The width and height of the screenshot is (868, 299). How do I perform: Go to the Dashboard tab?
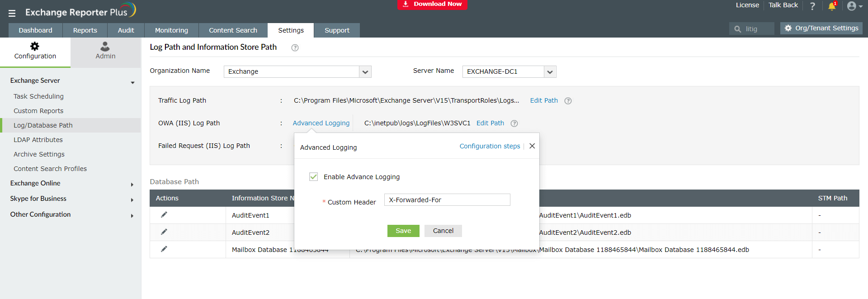click(x=35, y=30)
